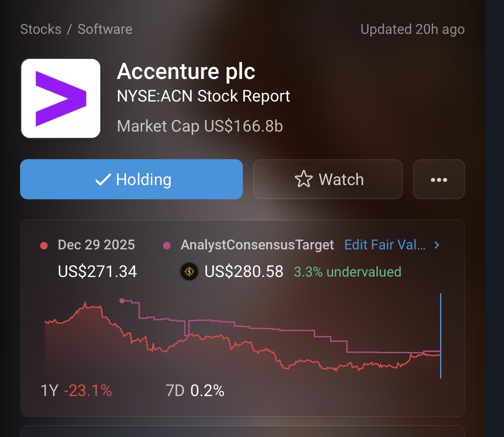Screen dimensions: 504x437
Task: Go to the Stocks breadcrumb
Action: [41, 29]
